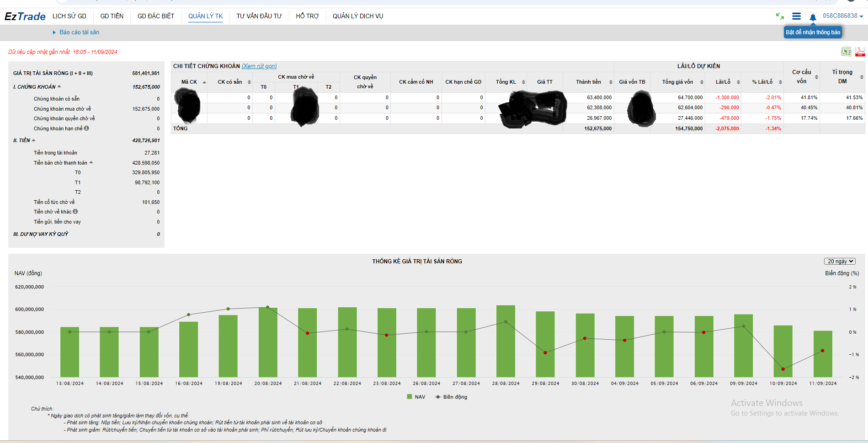
Task: Click Chứng khoán mua chờ về value 152,675,000
Action: point(146,109)
